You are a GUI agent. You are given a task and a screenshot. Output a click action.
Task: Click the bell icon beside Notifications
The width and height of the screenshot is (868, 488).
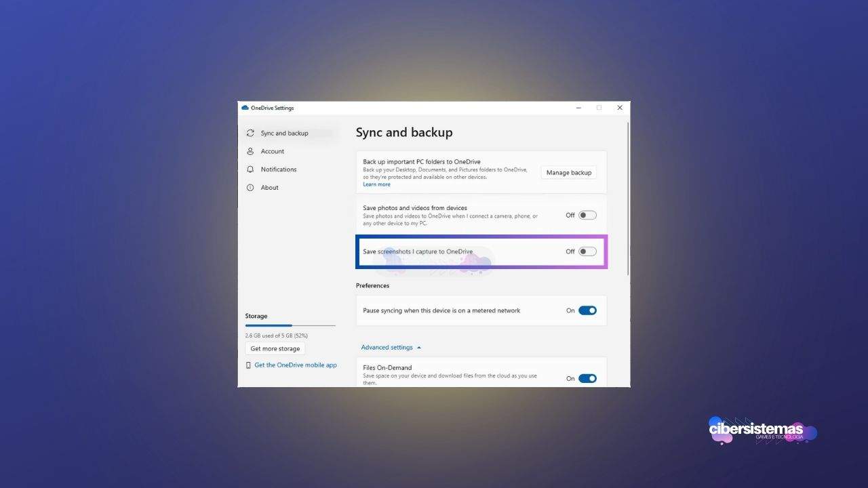(x=250, y=169)
